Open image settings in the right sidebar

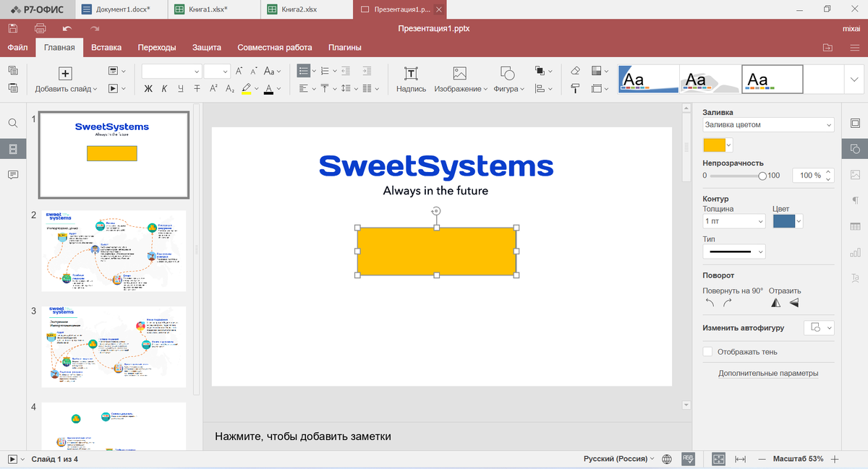855,174
